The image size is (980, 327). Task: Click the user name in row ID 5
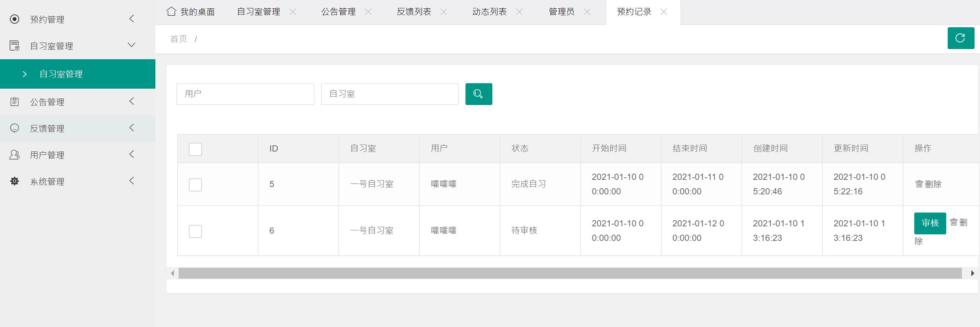[444, 184]
